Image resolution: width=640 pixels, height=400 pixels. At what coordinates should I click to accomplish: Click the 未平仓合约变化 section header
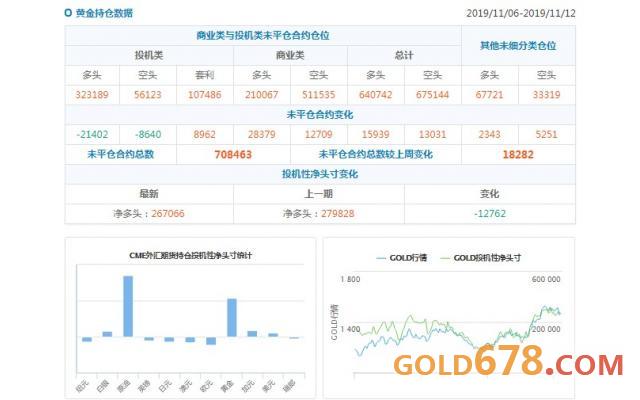(x=320, y=115)
